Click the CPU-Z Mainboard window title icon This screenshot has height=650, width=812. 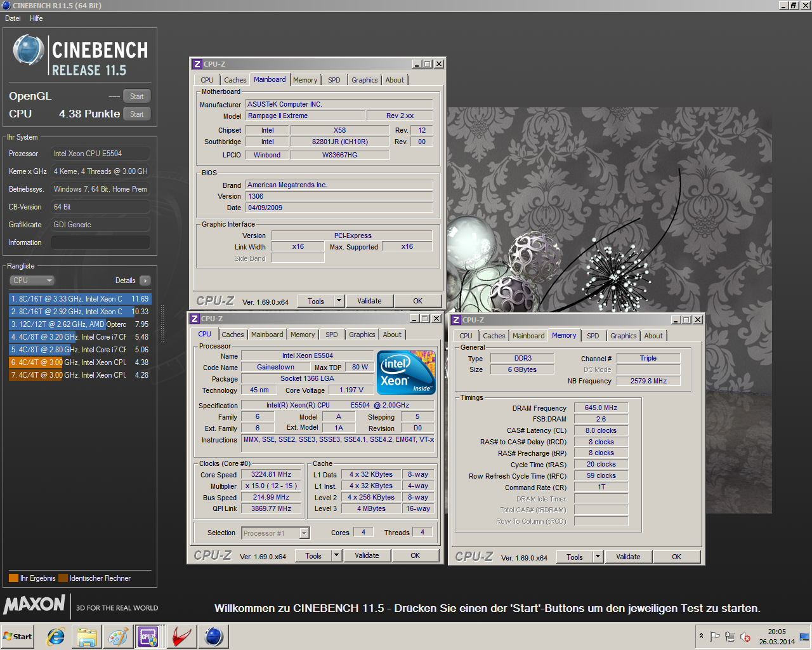point(197,64)
